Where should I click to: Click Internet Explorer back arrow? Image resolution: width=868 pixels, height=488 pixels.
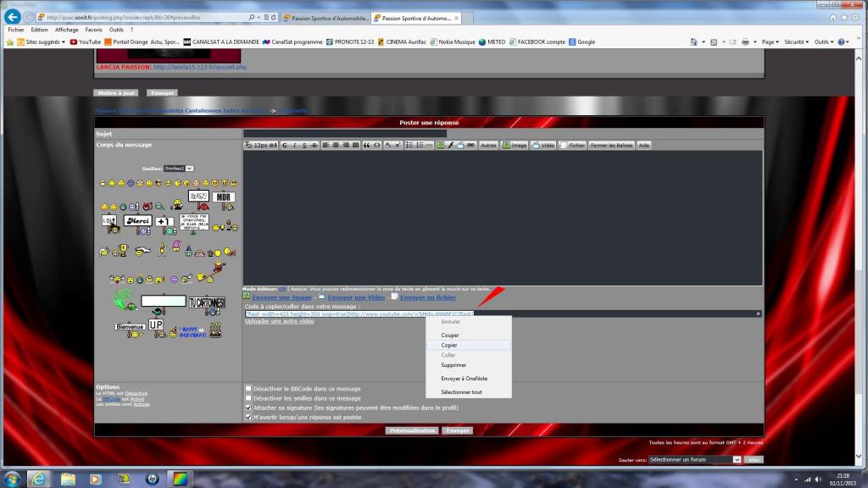click(x=13, y=17)
